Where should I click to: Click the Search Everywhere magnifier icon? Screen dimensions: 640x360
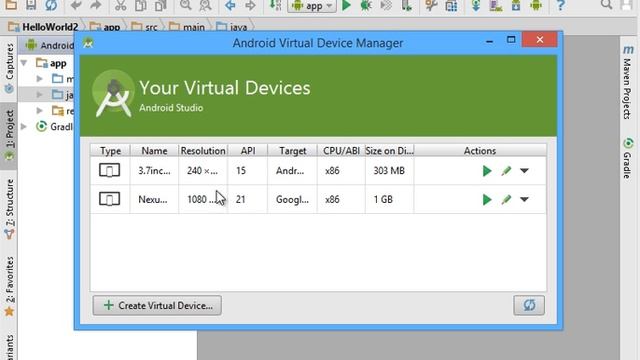pyautogui.click(x=607, y=4)
